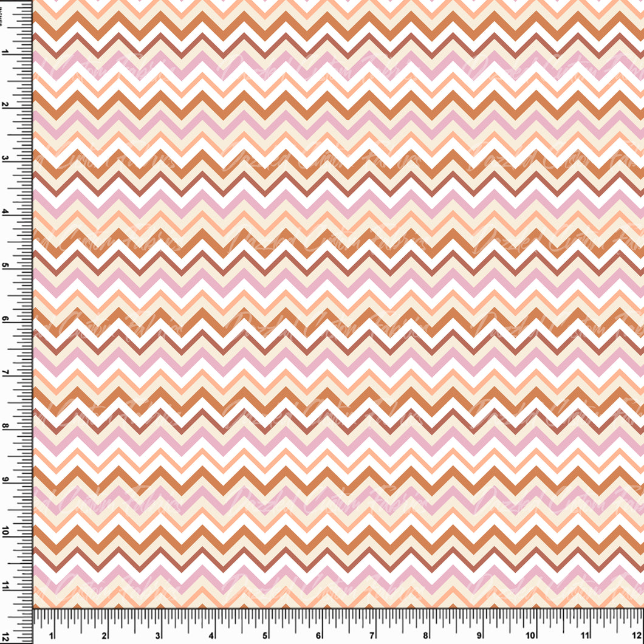Click the number 9 on the bottom ruler
The width and height of the screenshot is (644, 644).
[x=479, y=635]
